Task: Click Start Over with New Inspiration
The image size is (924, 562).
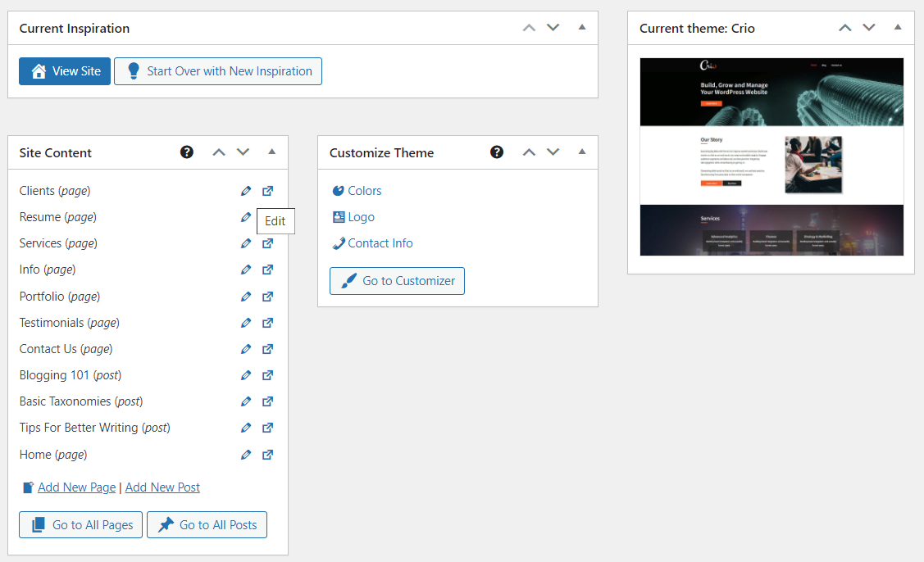Action: point(217,71)
